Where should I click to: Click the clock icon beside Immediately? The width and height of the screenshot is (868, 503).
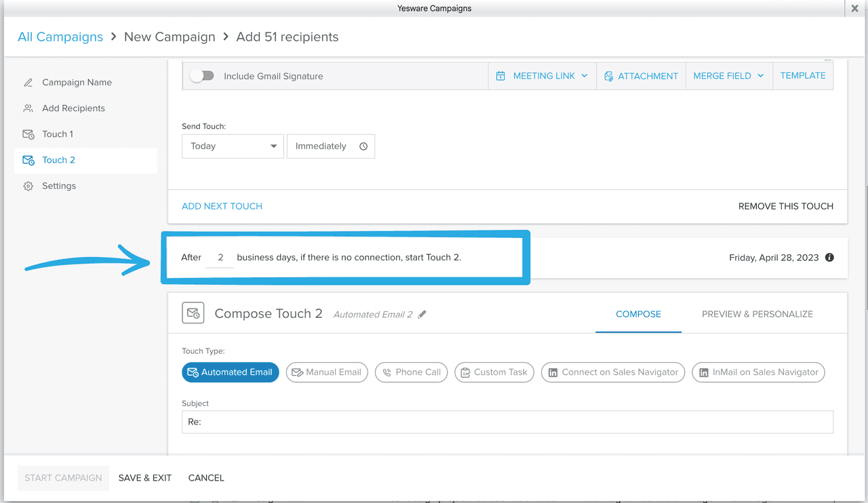point(363,146)
